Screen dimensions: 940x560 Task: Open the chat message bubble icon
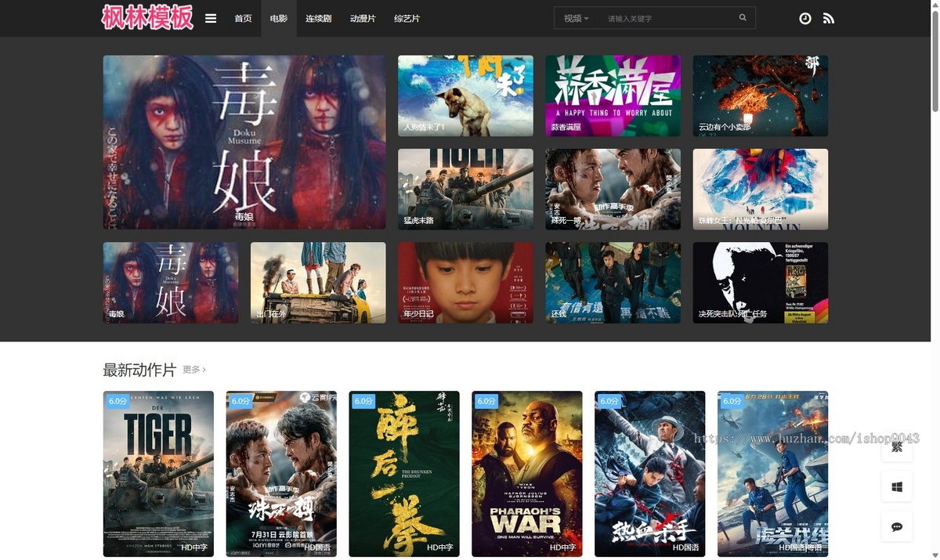[897, 526]
